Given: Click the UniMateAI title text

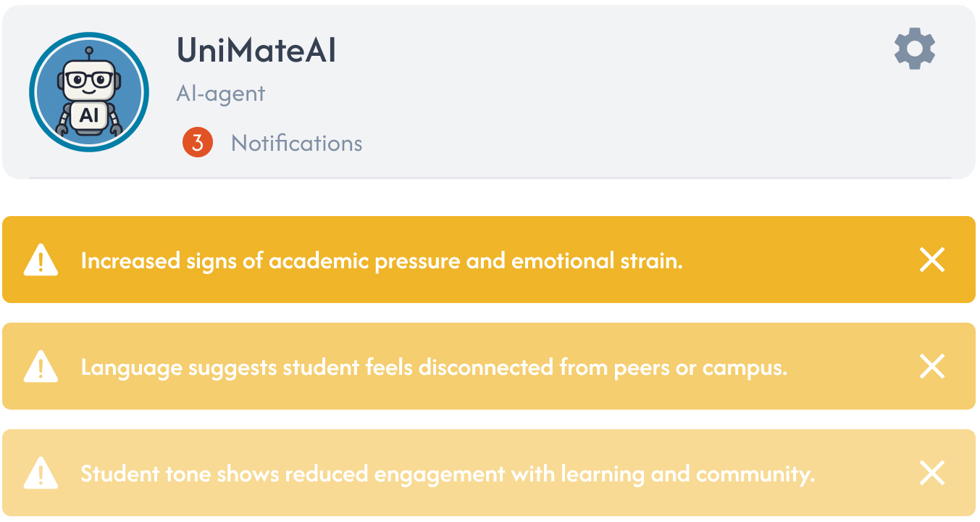Looking at the screenshot, I should 256,51.
